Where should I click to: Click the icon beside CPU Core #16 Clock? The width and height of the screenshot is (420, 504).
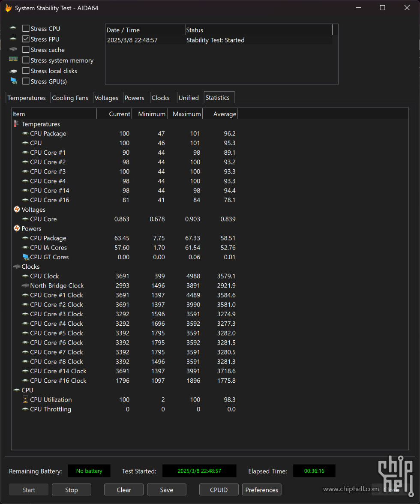(25, 381)
